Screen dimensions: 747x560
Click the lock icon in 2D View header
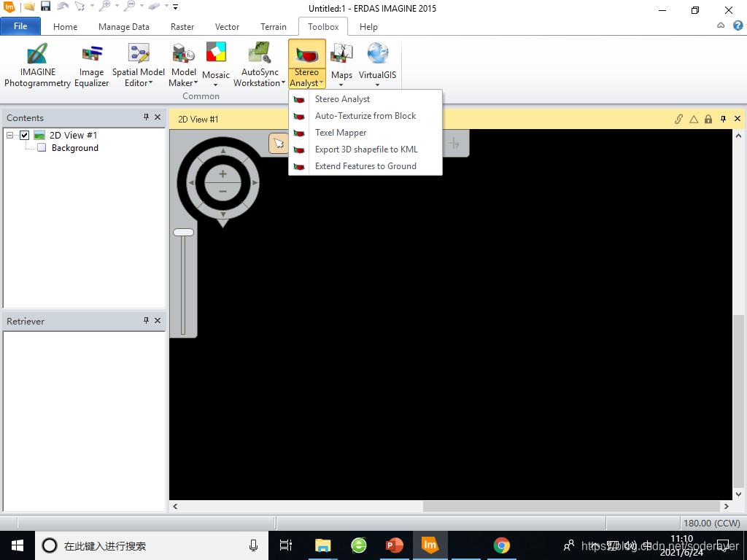pyautogui.click(x=708, y=119)
